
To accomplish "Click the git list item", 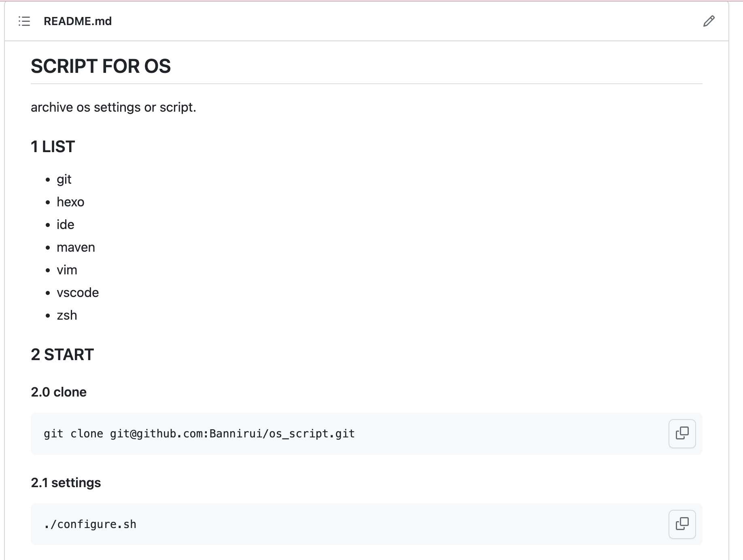I will tap(64, 179).
